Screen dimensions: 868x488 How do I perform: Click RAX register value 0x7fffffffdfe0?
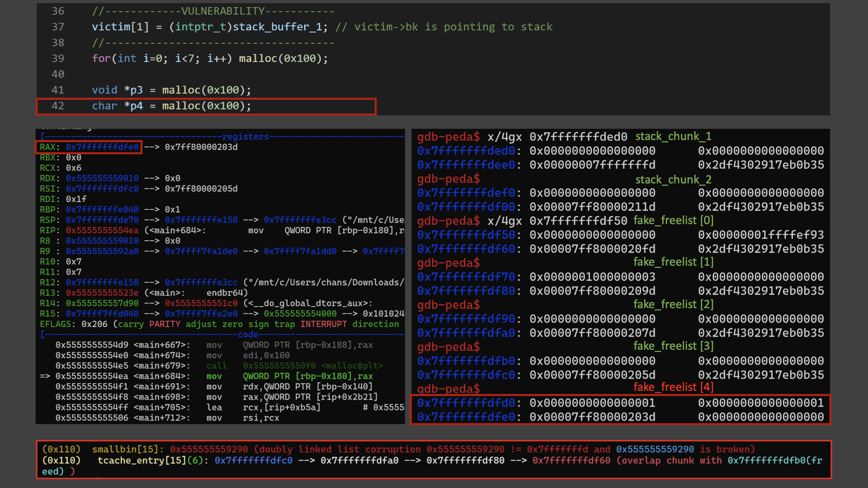point(102,147)
